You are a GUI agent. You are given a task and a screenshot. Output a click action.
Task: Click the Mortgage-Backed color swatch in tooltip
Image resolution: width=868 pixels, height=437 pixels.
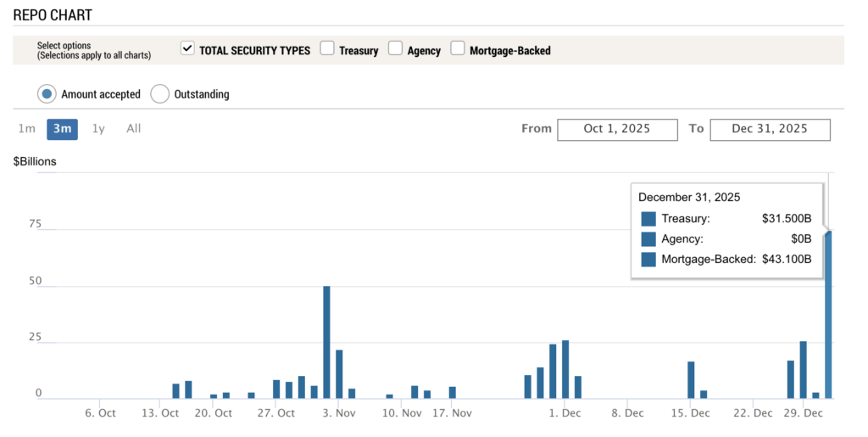648,260
